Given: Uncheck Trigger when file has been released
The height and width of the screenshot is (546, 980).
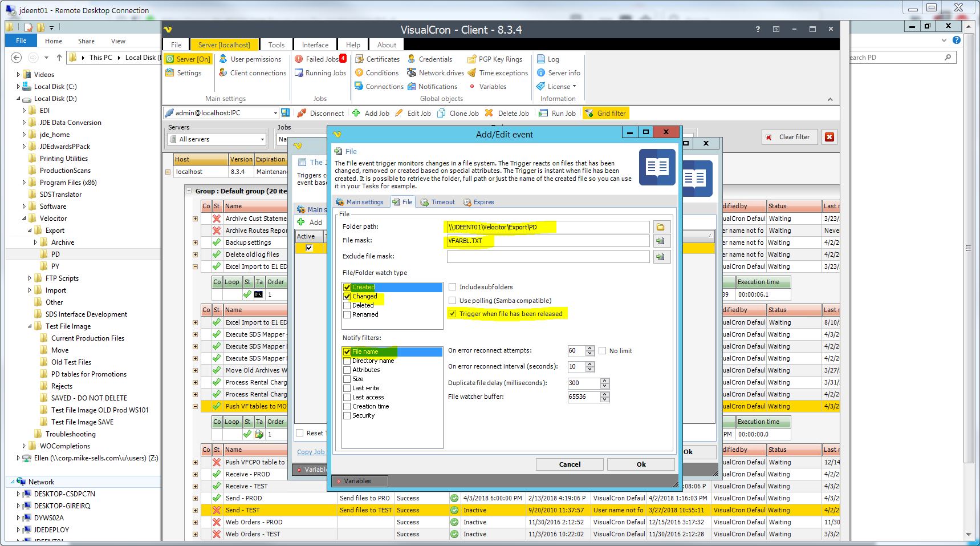Looking at the screenshot, I should tap(453, 314).
